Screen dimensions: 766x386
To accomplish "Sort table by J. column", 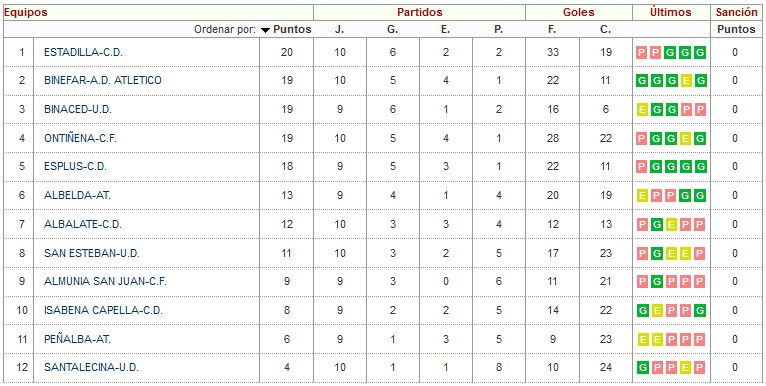I will click(340, 29).
